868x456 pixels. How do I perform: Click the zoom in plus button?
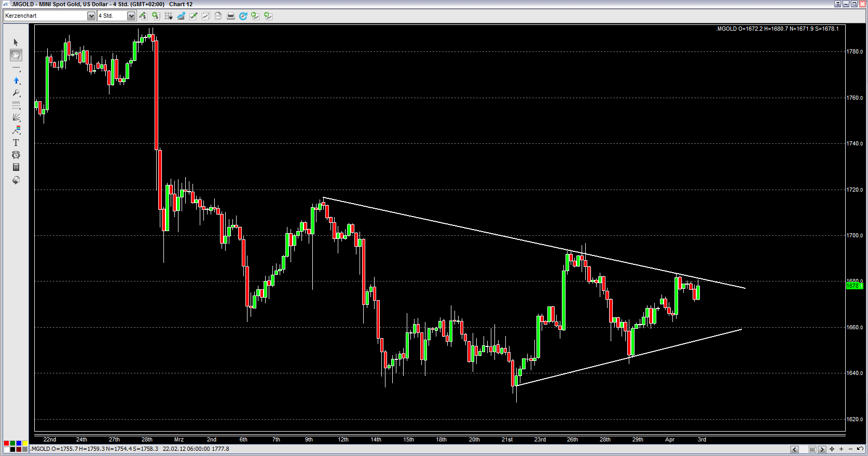[841, 449]
